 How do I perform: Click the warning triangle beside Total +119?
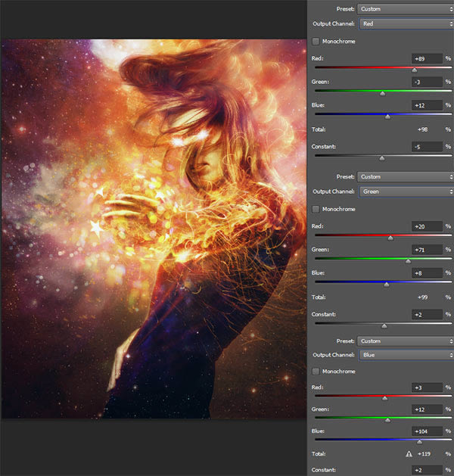coord(409,454)
